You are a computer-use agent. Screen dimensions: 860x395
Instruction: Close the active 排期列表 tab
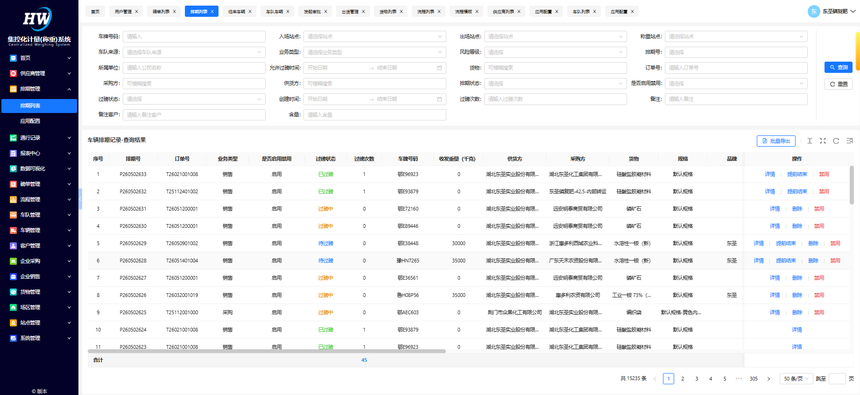[x=212, y=11]
